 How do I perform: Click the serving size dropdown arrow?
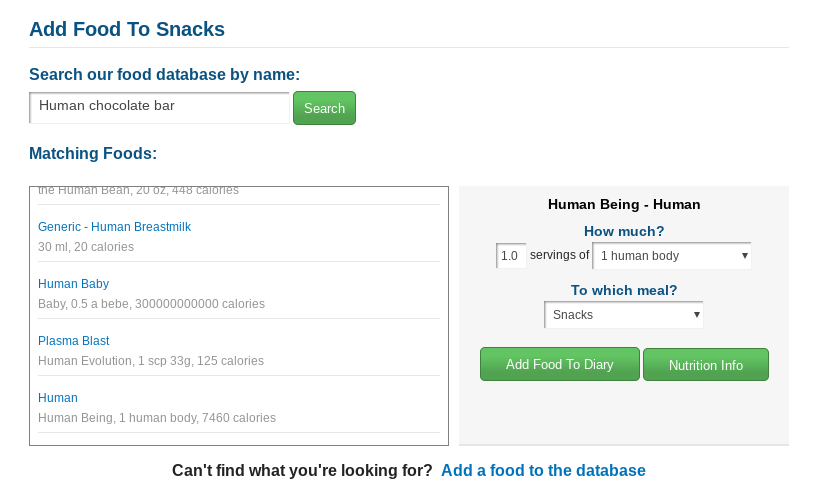click(744, 256)
